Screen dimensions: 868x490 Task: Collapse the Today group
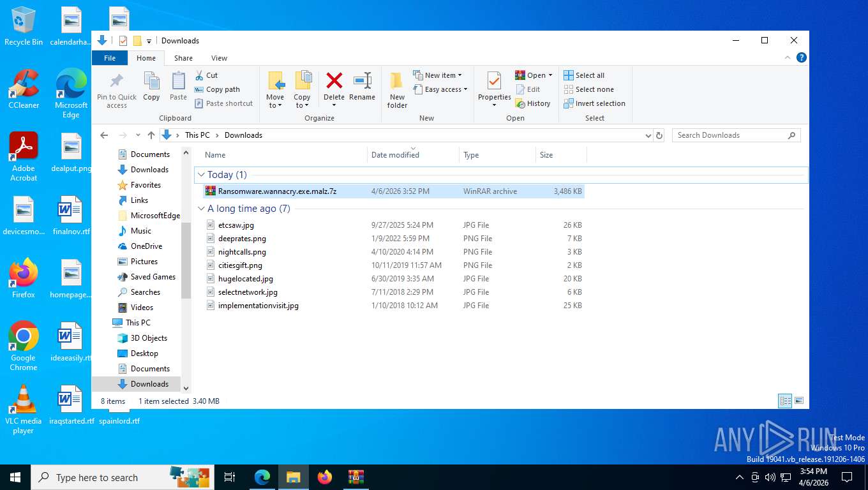(x=202, y=175)
